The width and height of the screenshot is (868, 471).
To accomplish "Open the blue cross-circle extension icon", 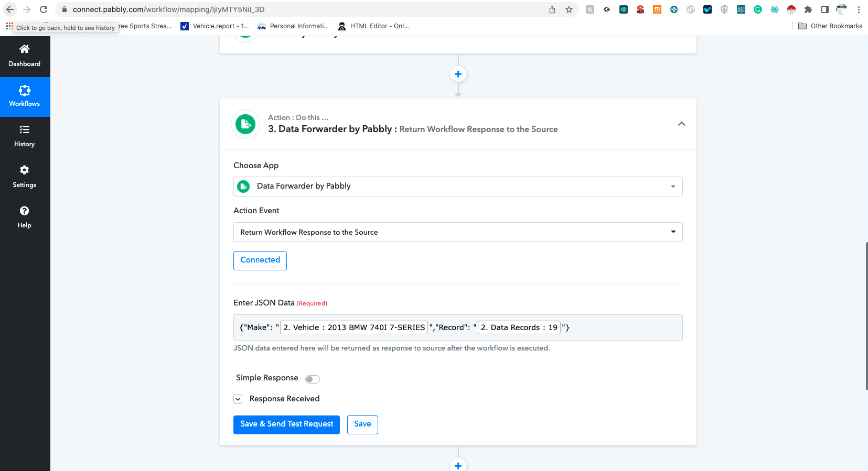I will point(674,9).
